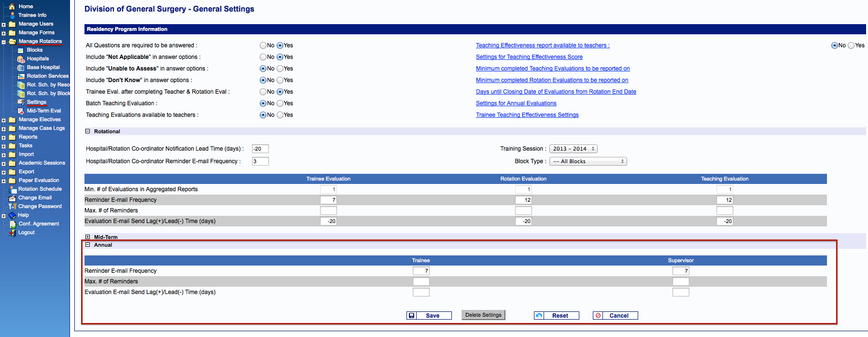The height and width of the screenshot is (337, 868).
Task: Open the Blocks item under Manage Rotations
Action: click(x=34, y=50)
